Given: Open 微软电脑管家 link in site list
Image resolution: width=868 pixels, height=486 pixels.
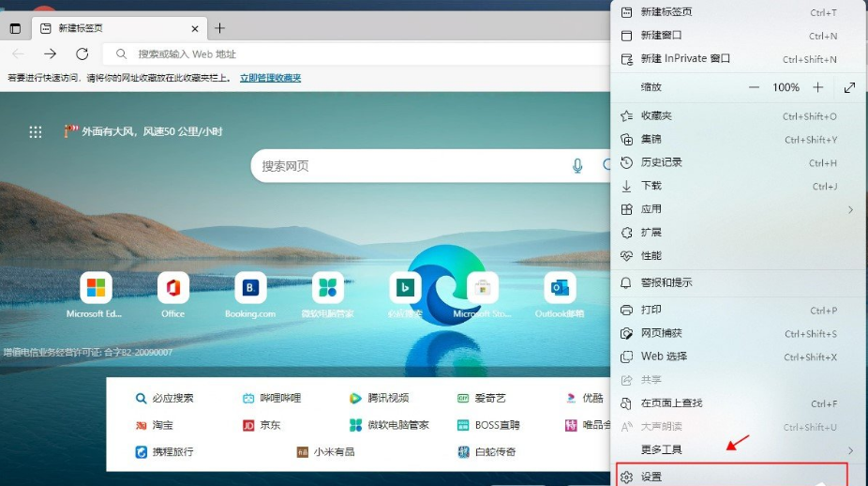Looking at the screenshot, I should point(389,425).
